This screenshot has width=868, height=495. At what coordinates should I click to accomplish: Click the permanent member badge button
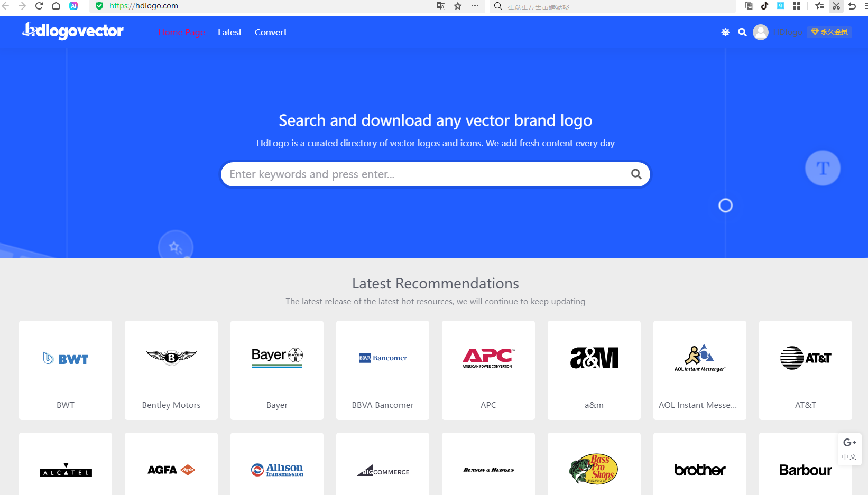click(x=829, y=32)
